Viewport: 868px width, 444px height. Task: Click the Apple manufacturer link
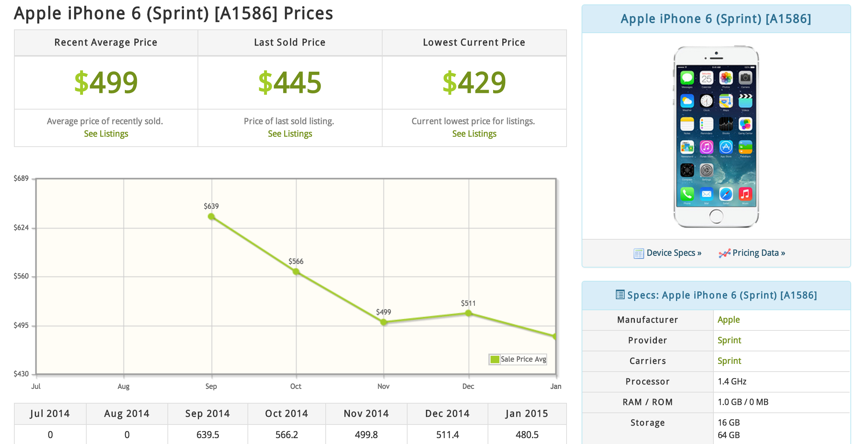(x=728, y=320)
